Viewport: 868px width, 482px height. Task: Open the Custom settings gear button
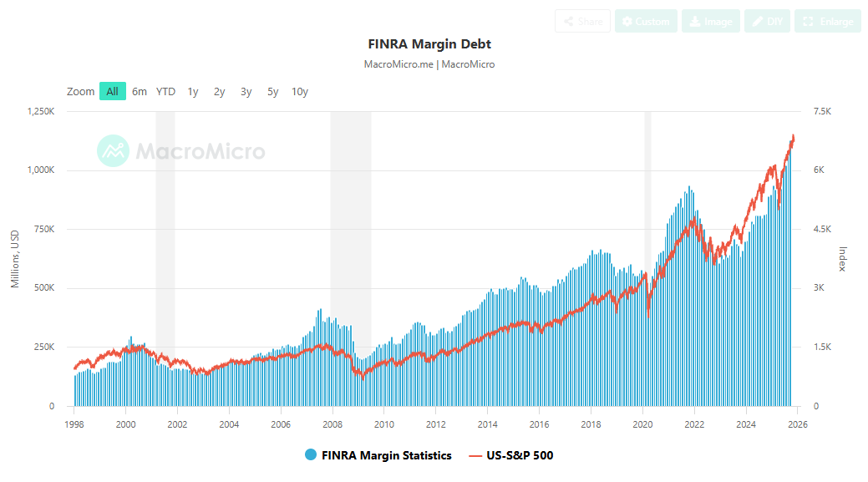coord(646,22)
